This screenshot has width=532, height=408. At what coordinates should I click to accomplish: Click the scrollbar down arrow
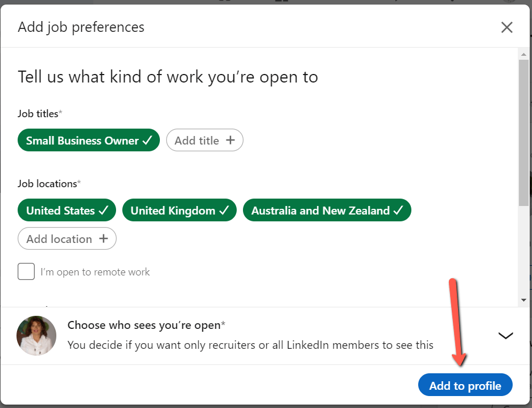pyautogui.click(x=523, y=300)
